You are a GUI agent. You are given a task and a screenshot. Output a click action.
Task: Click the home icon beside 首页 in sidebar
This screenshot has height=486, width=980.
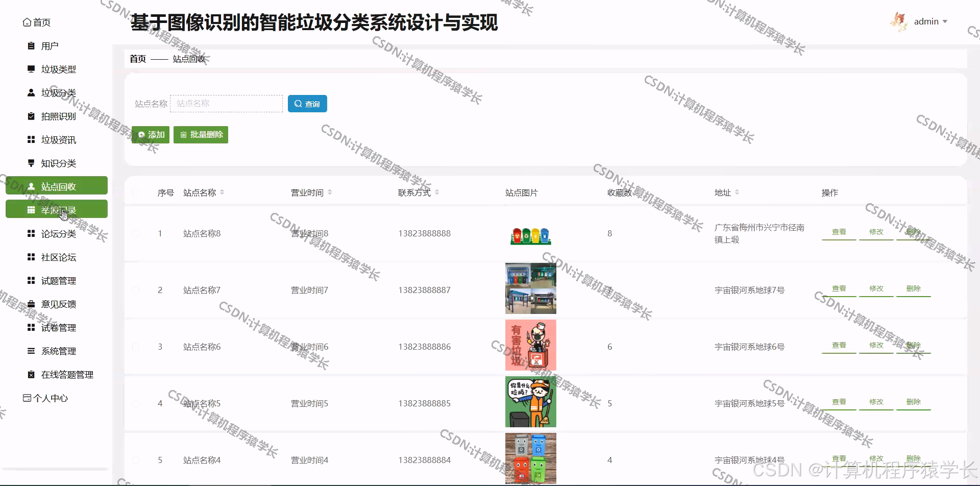pyautogui.click(x=27, y=22)
